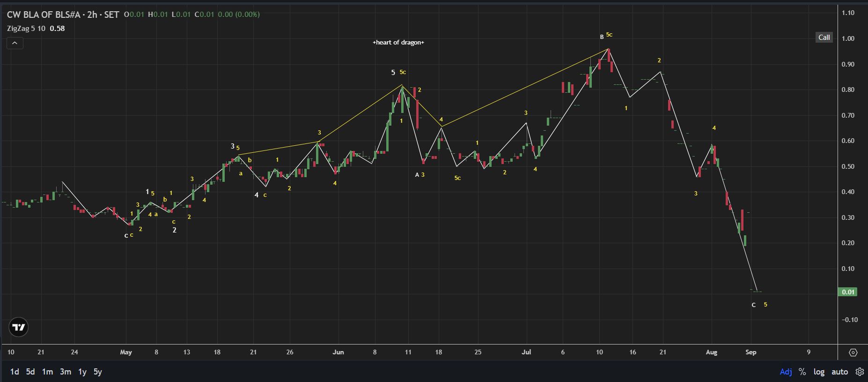
Task: Click the go-to-date target icon
Action: pos(853,352)
